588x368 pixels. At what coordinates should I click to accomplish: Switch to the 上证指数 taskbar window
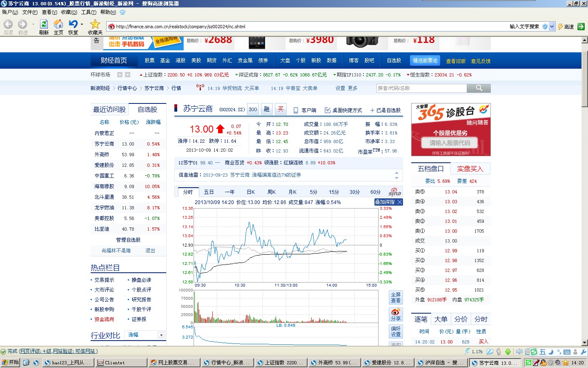coord(282,362)
